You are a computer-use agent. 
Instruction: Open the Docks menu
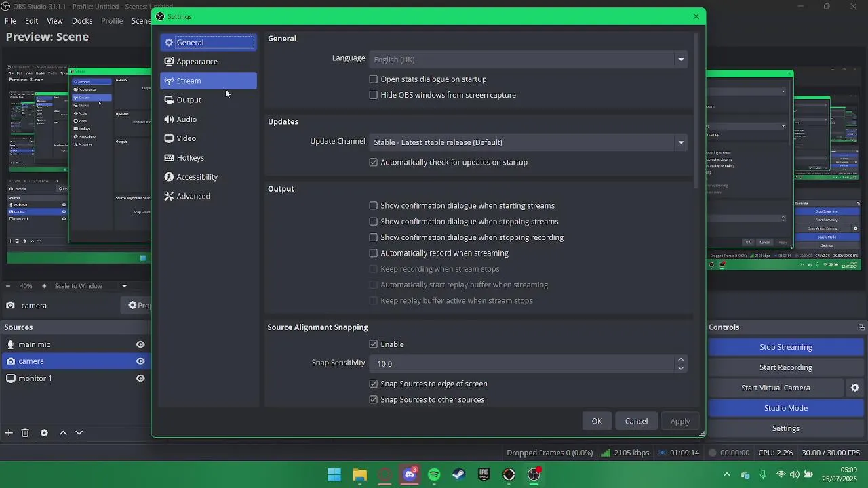82,21
